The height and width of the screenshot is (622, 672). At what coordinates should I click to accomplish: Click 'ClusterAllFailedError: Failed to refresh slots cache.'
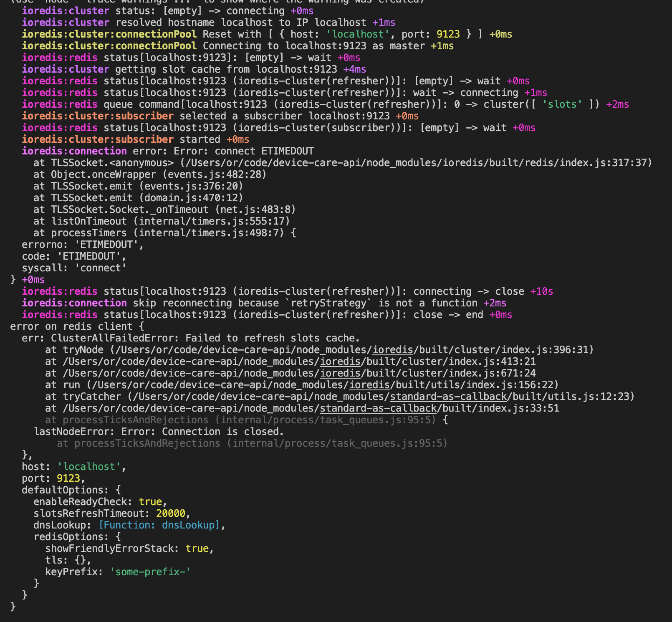205,338
